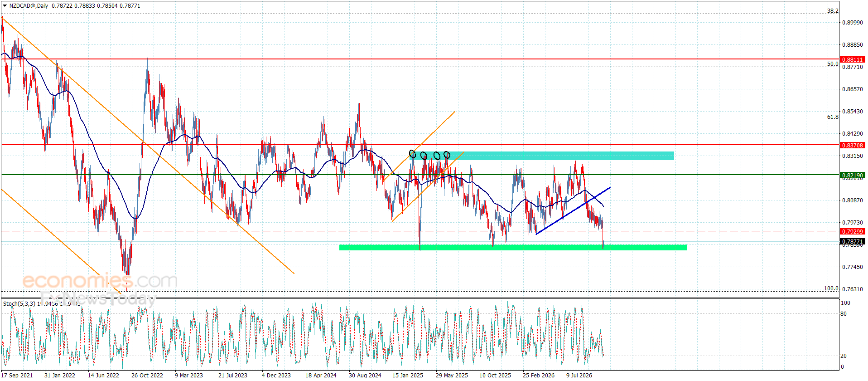Select the green 0.82190 price label
868x381 pixels.
(852, 175)
